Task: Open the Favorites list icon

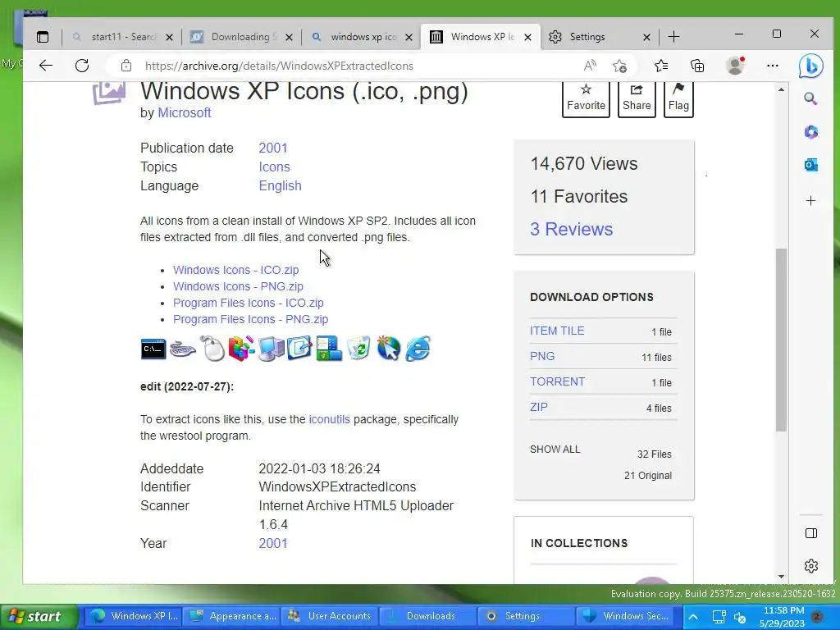Action: coord(661,66)
